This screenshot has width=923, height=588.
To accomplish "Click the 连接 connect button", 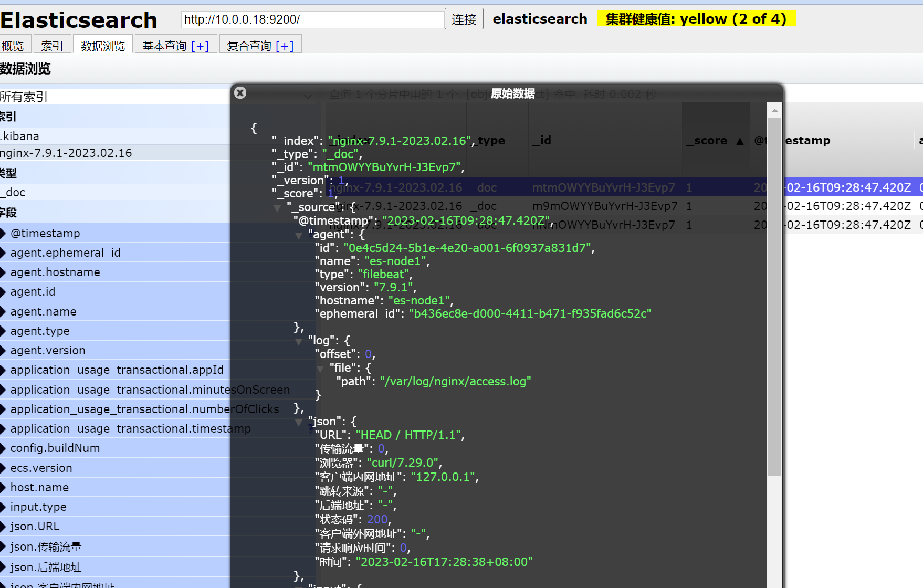I will 464,19.
